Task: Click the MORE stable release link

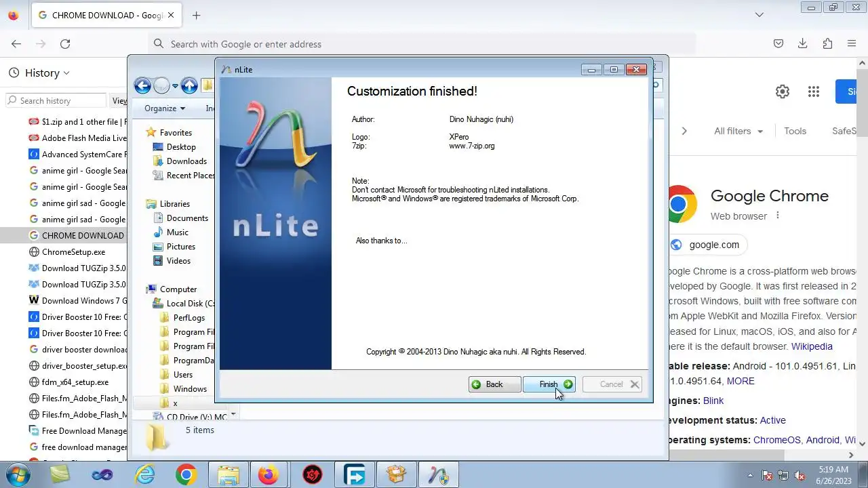Action: pos(741,381)
